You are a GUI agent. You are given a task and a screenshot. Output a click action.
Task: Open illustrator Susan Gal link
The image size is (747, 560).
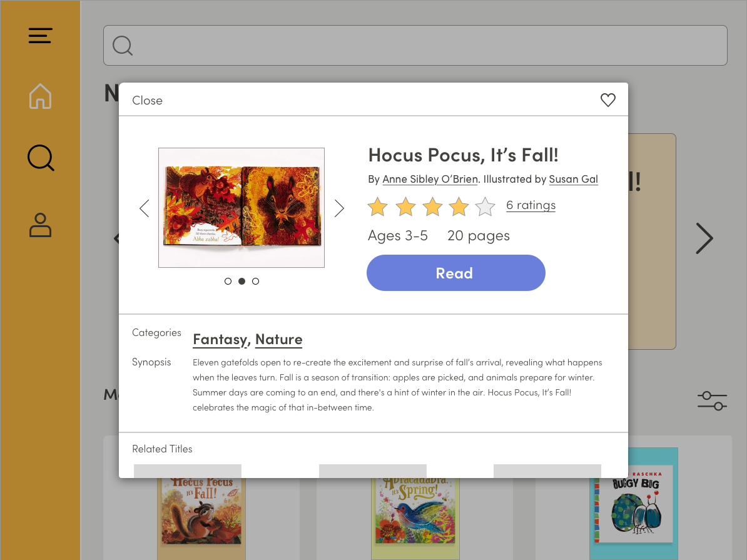coord(573,179)
